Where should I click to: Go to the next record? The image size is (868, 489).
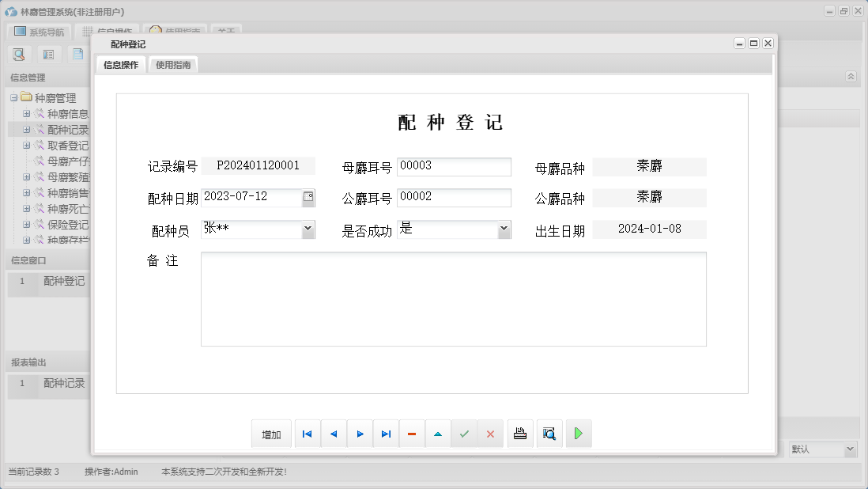[x=360, y=434]
